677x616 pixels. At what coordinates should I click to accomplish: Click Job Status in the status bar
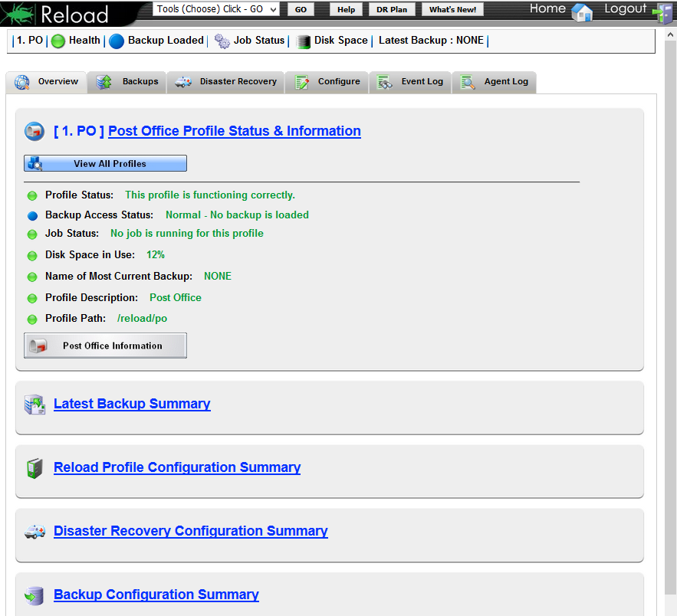[259, 40]
